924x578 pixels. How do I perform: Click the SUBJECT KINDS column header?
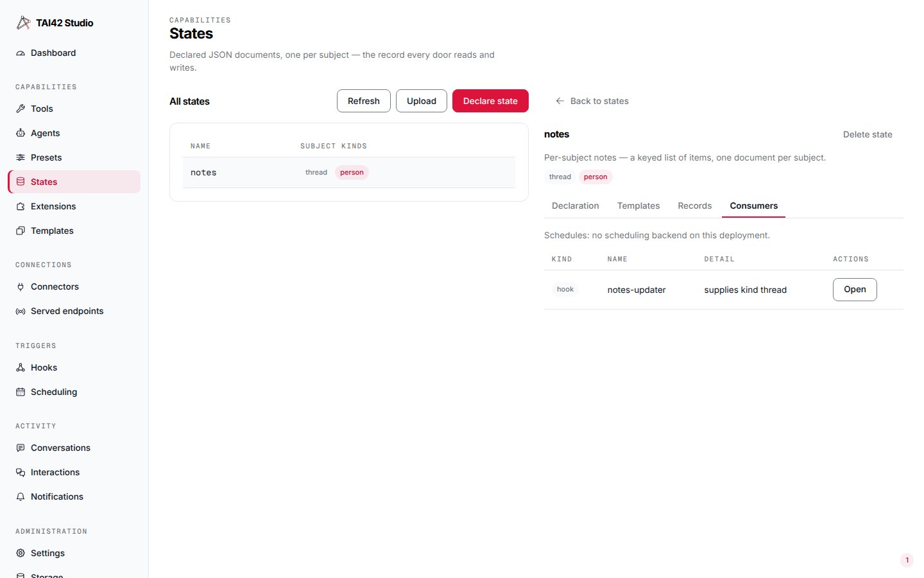[334, 146]
